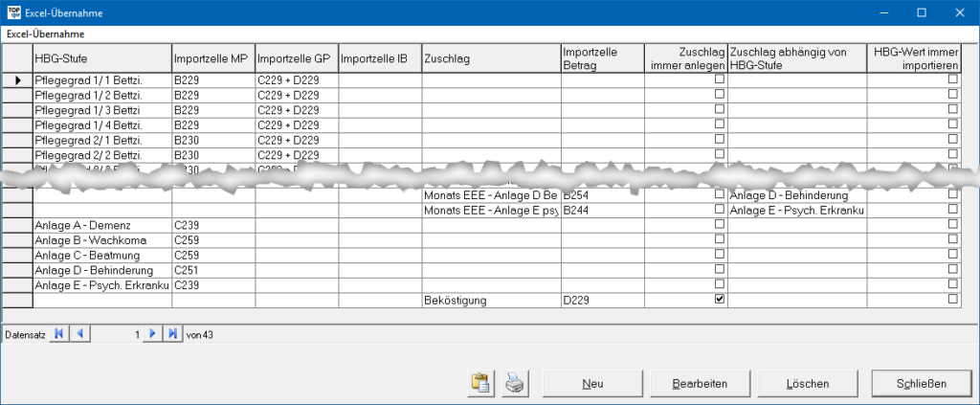The height and width of the screenshot is (405, 980).
Task: Select the row indicator arrow of first row
Action: point(17,80)
